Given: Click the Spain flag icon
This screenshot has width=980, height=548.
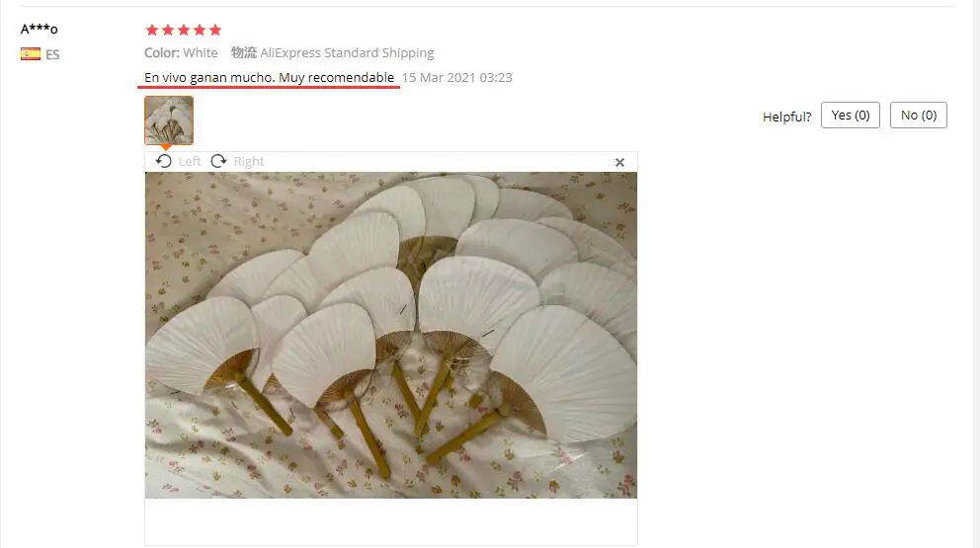Looking at the screenshot, I should click(31, 54).
